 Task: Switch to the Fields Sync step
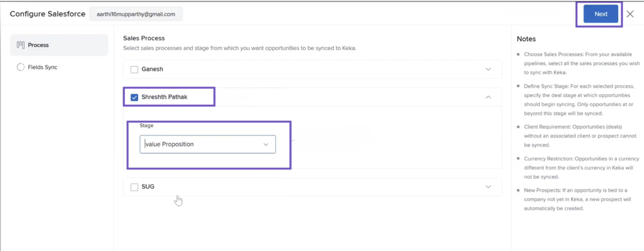pos(42,67)
